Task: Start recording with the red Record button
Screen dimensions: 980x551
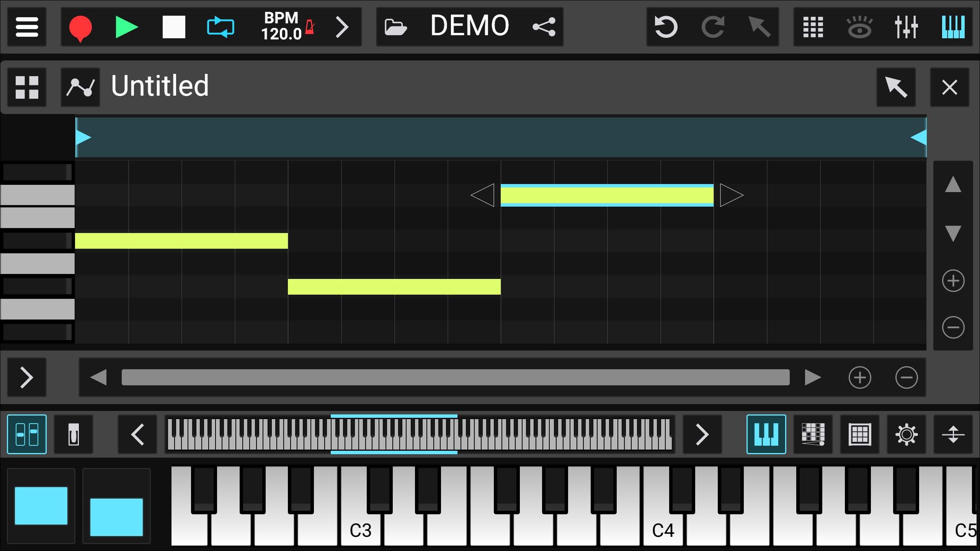Action: pos(80,28)
